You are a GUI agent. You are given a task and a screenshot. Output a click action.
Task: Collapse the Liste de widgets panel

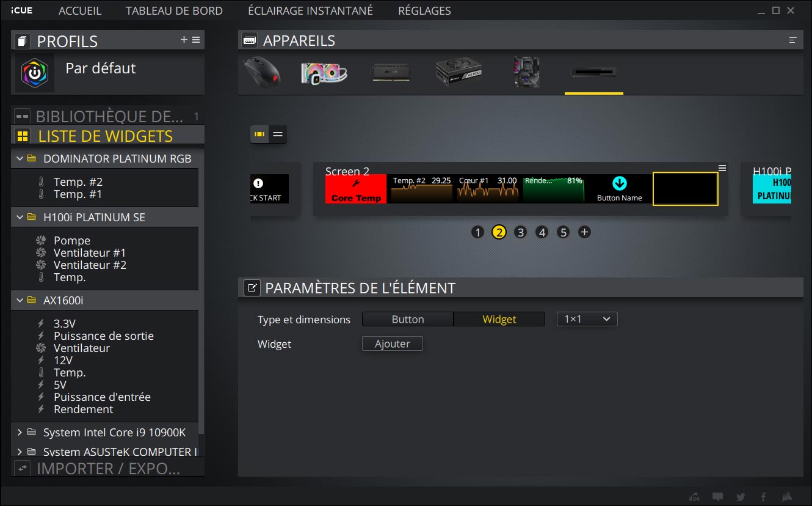[107, 136]
